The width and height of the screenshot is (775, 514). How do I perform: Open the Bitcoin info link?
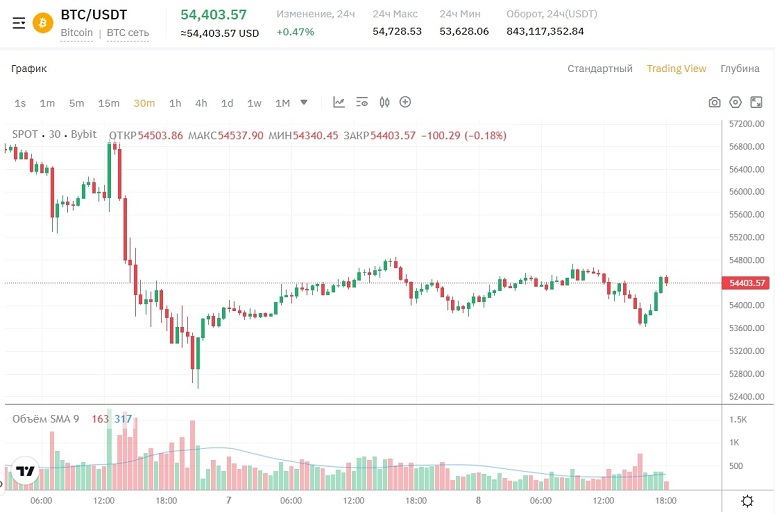point(77,33)
